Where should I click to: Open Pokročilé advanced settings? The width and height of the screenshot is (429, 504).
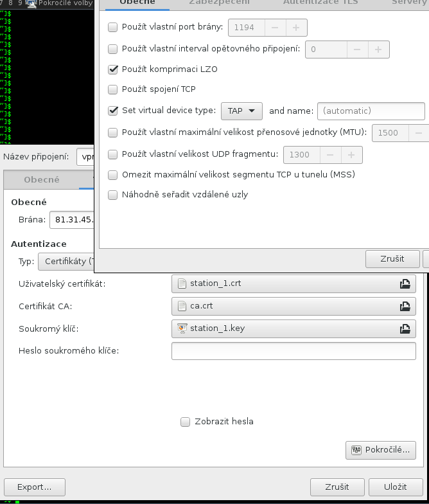coord(380,449)
